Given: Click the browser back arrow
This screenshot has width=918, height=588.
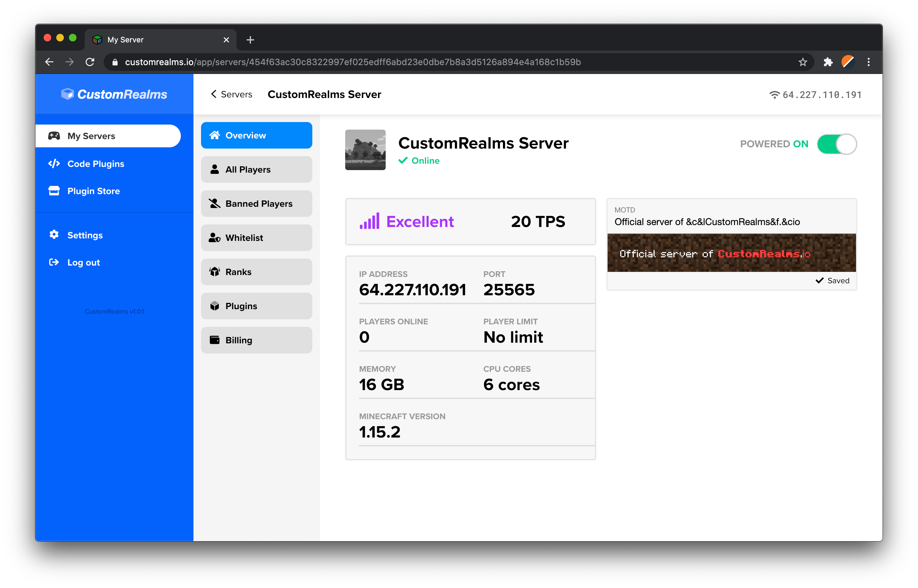Looking at the screenshot, I should (50, 62).
